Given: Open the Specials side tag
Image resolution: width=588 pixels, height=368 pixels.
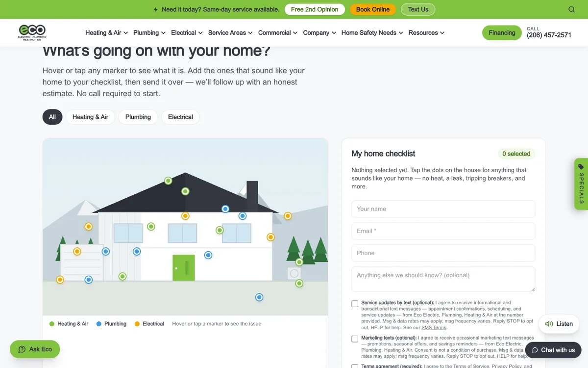Looking at the screenshot, I should click(581, 184).
